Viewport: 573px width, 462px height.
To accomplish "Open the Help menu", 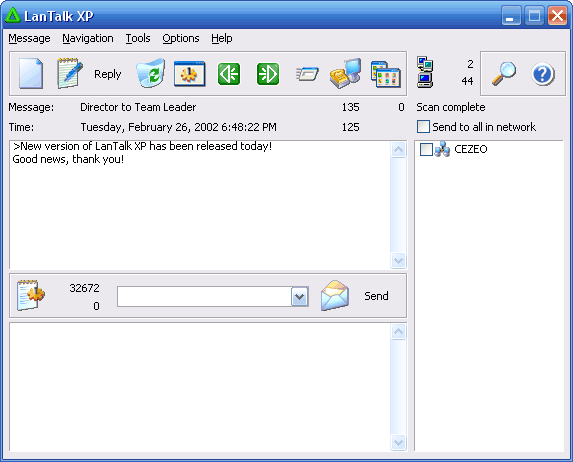I will pyautogui.click(x=221, y=38).
